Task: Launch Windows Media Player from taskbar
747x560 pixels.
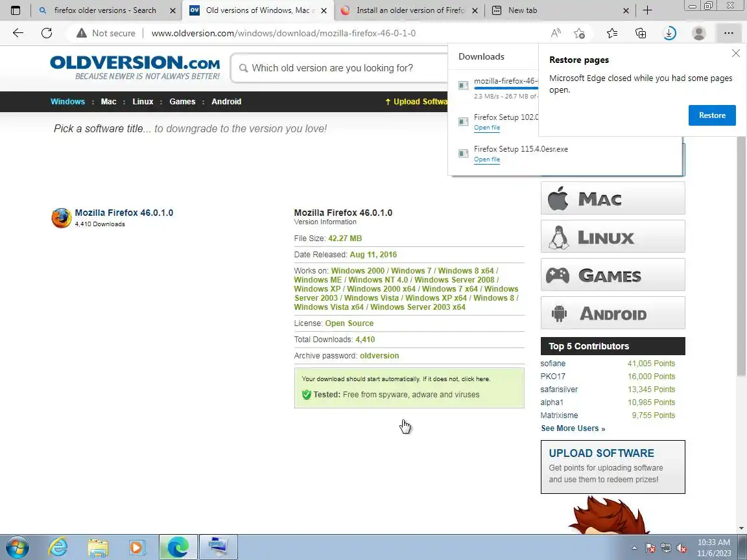Action: tap(137, 547)
